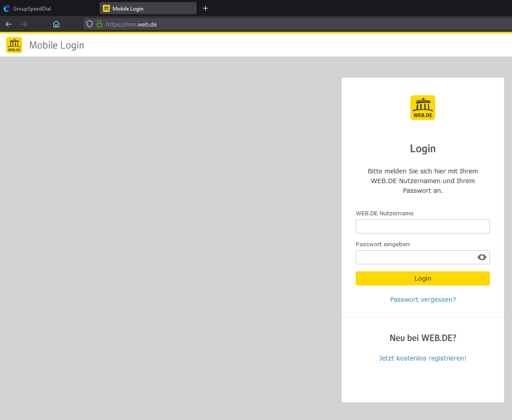Show password using the eye icon
The image size is (512, 420).
pos(482,257)
